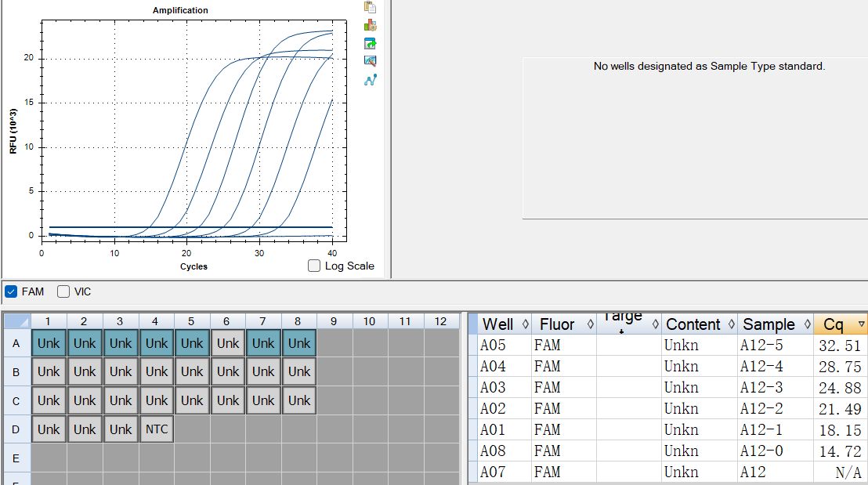The image size is (868, 485).
Task: Select the A04 well cell in results table
Action: (505, 366)
